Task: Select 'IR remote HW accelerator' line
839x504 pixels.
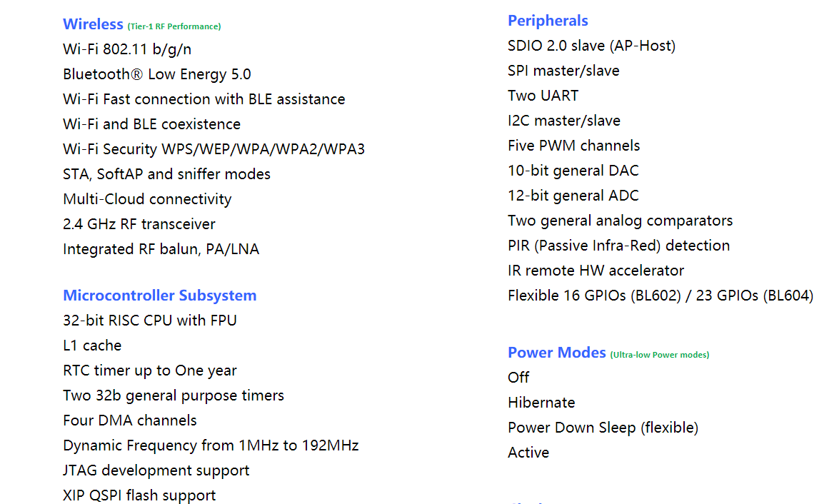Action: coord(596,270)
